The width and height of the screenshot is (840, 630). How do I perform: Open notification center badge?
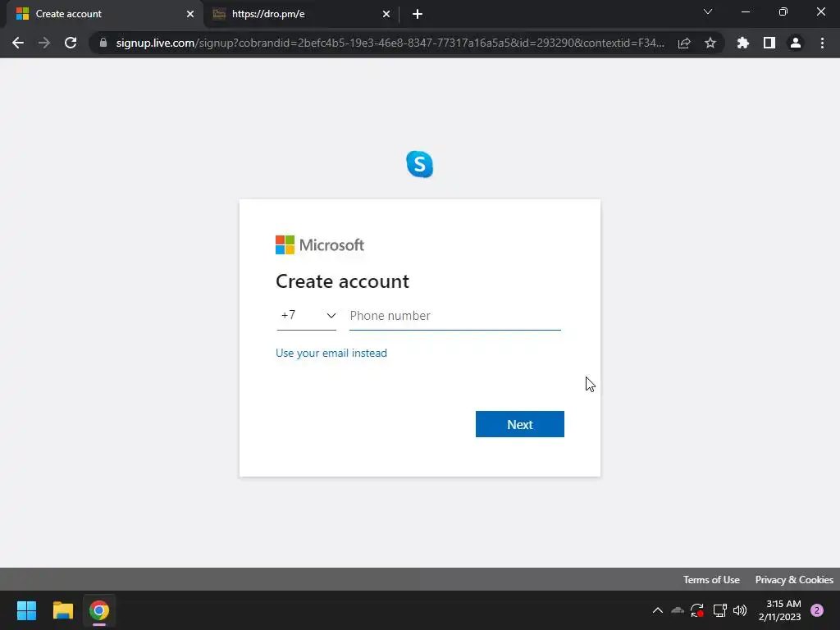(817, 610)
